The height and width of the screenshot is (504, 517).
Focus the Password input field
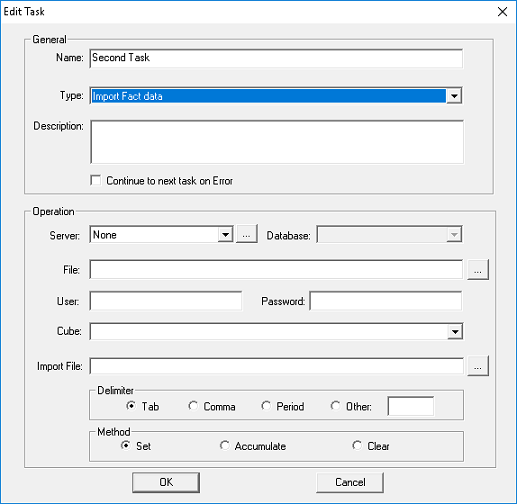386,301
